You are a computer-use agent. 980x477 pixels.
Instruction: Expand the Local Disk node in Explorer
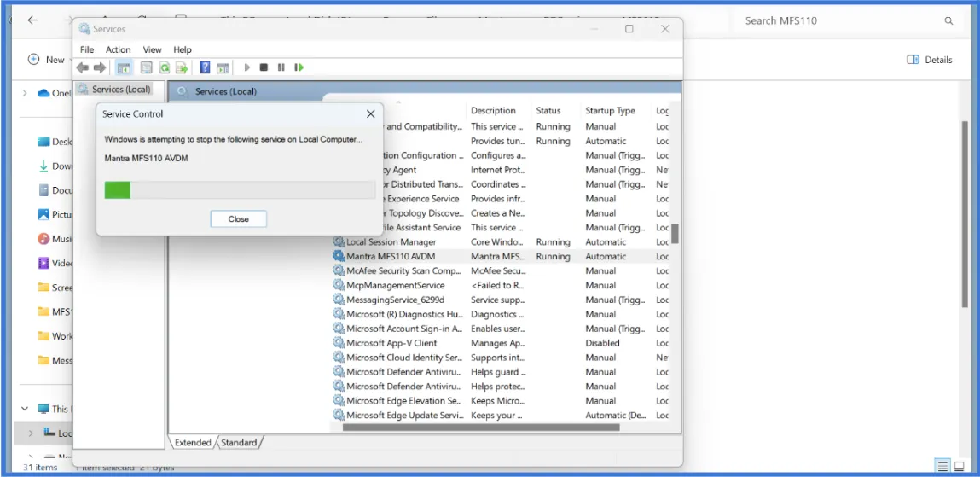[30, 433]
